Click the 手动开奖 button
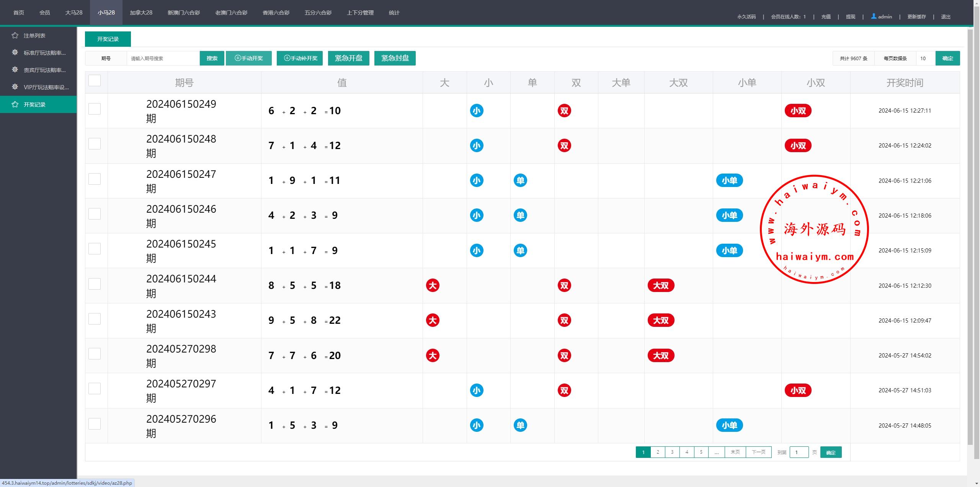Image resolution: width=980 pixels, height=487 pixels. pos(249,58)
